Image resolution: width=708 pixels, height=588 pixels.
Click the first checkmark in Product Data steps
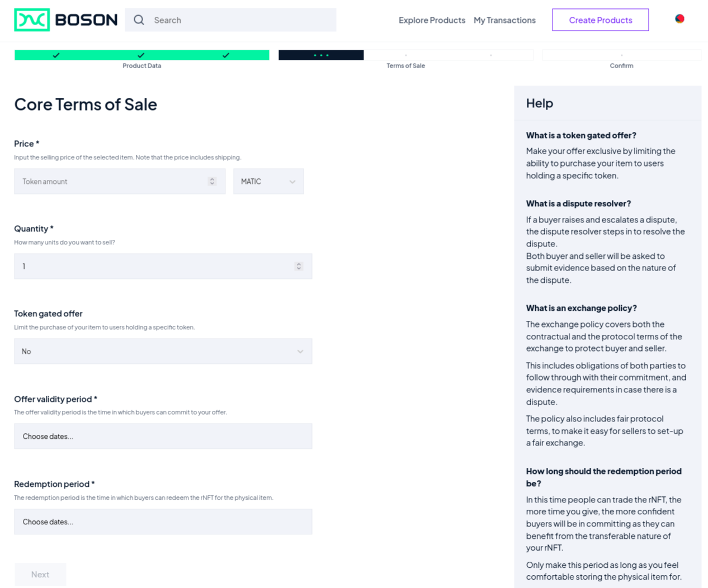coord(56,55)
